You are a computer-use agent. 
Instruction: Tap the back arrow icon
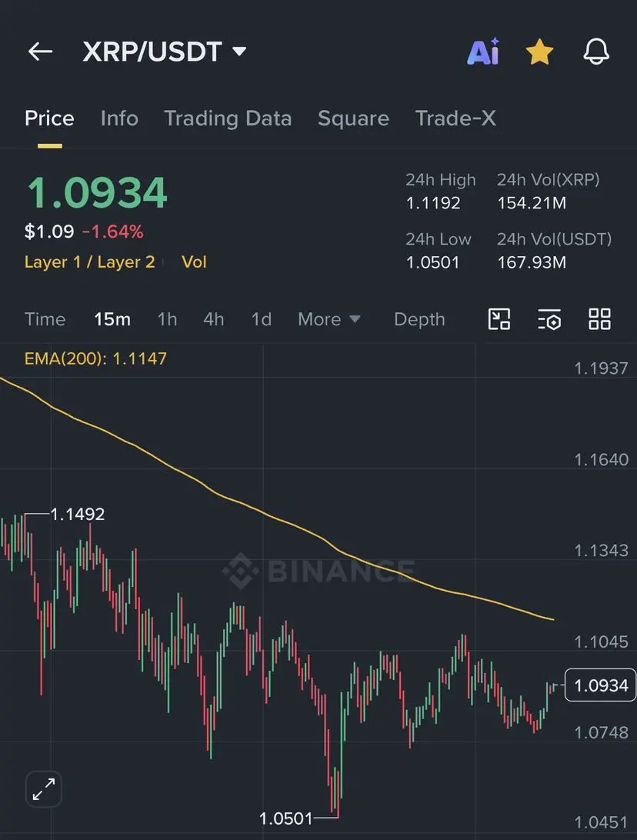tap(40, 52)
